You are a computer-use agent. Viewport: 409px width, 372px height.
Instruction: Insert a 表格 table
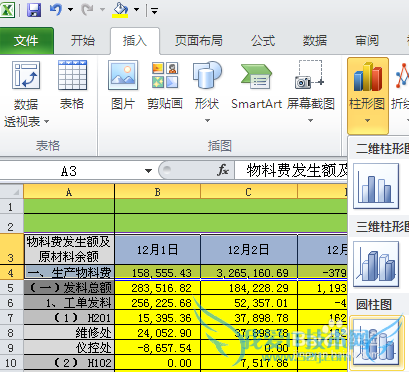click(x=72, y=86)
